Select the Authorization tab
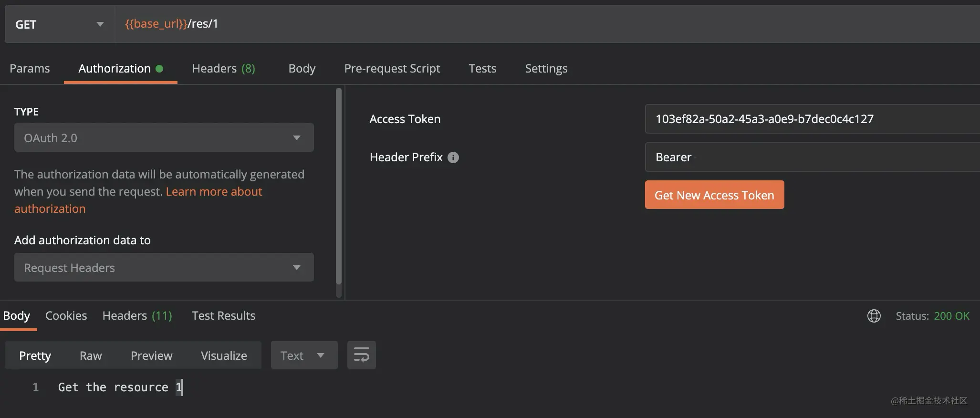980x418 pixels. (120, 69)
